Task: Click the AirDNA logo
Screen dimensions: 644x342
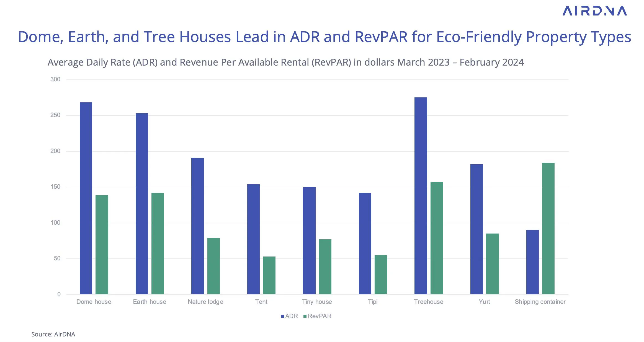Action: coord(594,11)
